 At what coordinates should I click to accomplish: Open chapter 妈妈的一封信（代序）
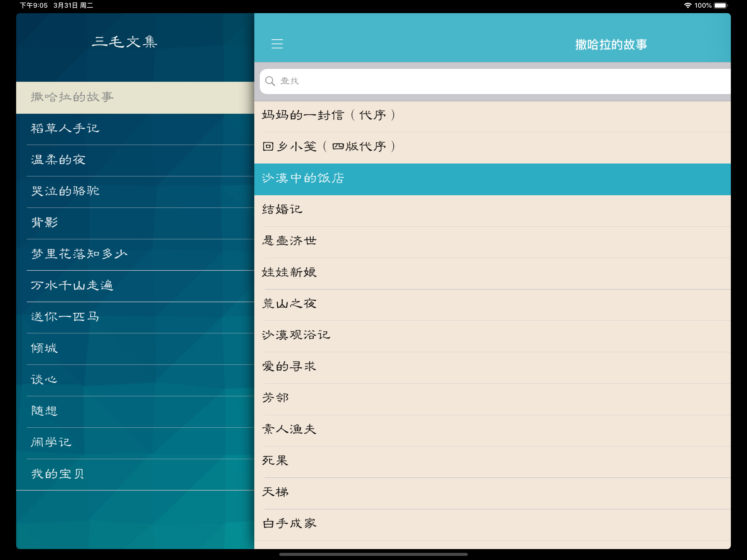492,116
